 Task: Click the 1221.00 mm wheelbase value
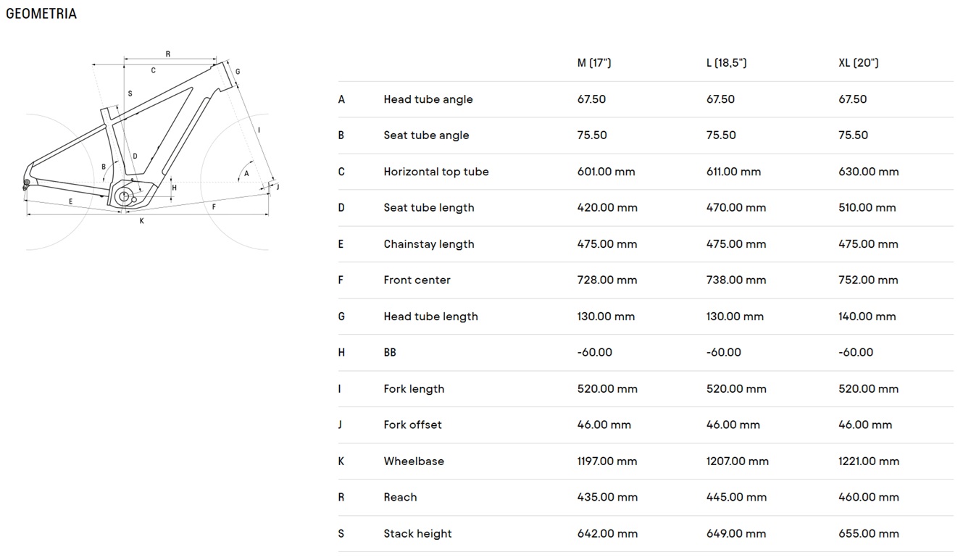coord(869,461)
